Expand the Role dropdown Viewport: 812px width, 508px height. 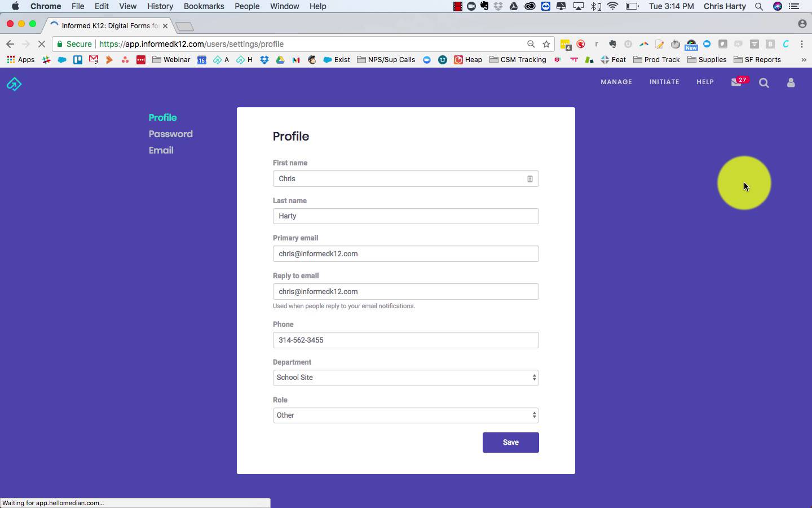coord(405,415)
